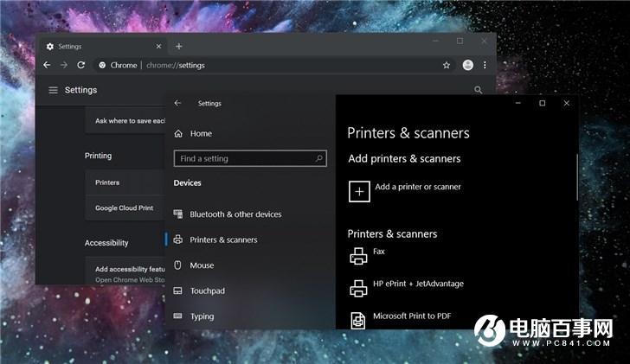The width and height of the screenshot is (630, 364).
Task: Click the Ask where to save option
Action: 125,121
